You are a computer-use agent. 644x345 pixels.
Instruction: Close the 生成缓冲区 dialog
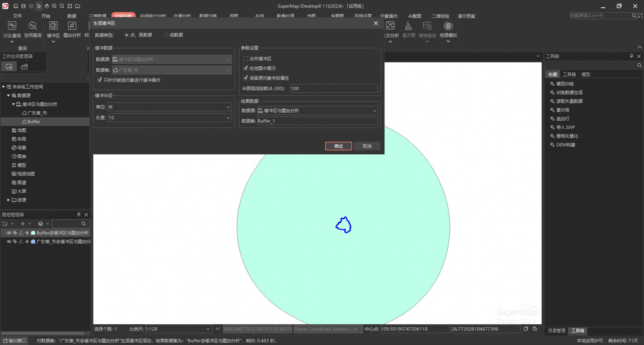tap(376, 23)
